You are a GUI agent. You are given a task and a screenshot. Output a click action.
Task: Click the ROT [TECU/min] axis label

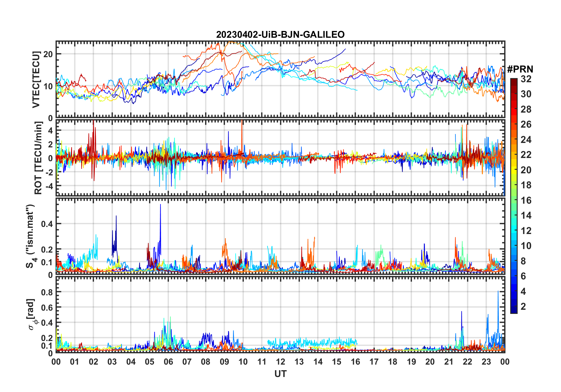pyautogui.click(x=38, y=158)
